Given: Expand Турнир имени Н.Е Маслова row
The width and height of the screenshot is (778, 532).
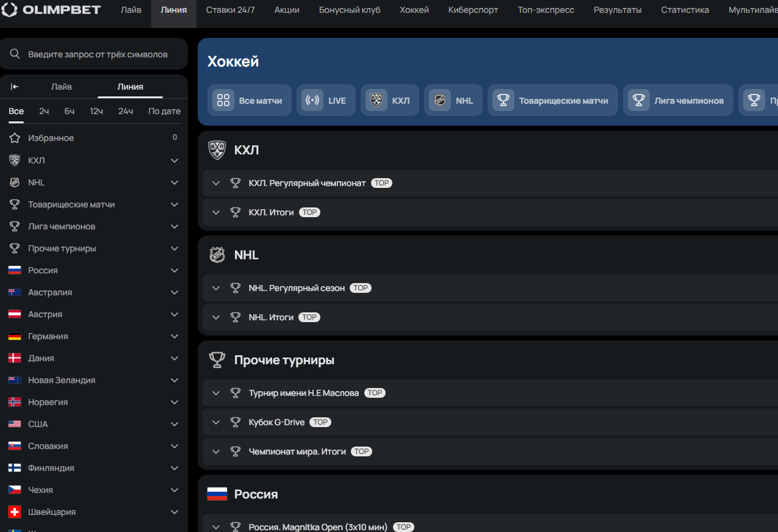Looking at the screenshot, I should coord(215,393).
